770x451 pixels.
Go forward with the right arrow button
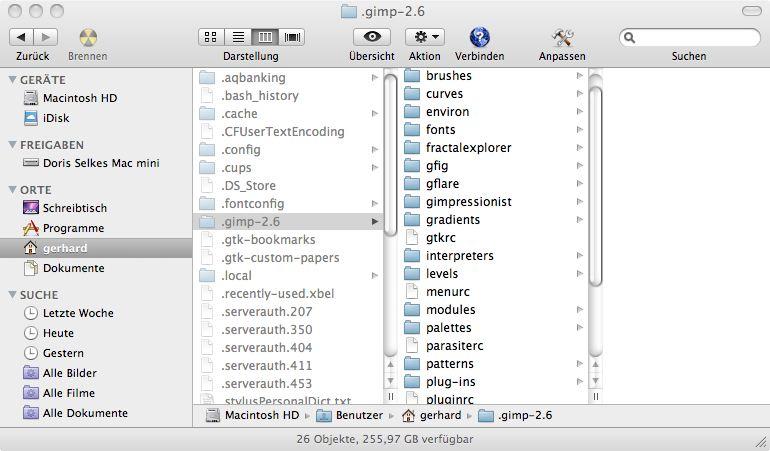46,37
